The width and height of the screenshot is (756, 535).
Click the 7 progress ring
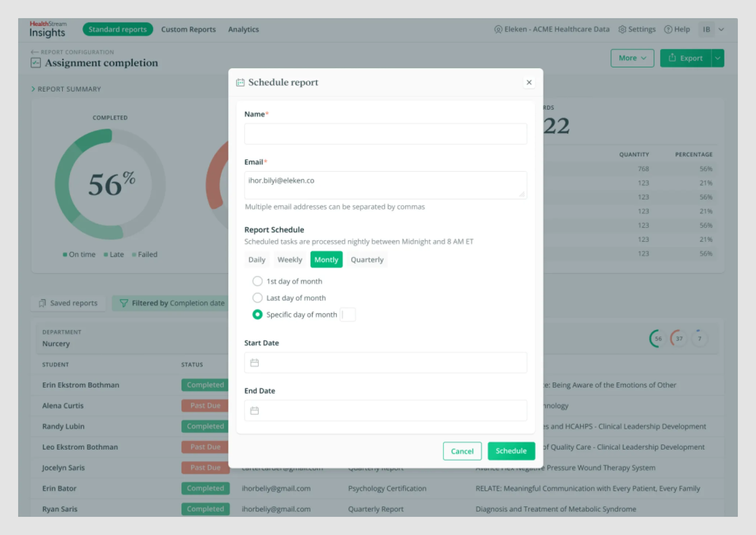click(699, 339)
